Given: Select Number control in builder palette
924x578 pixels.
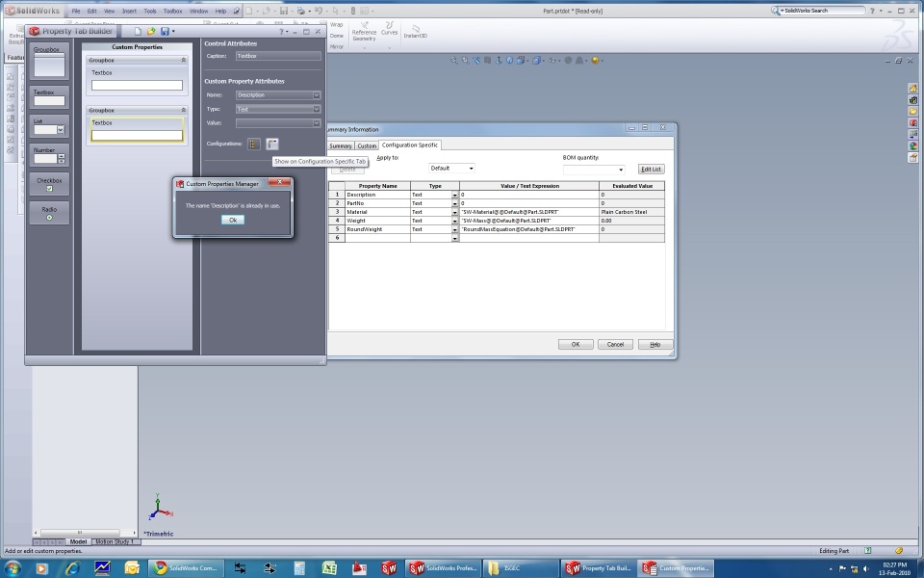Looking at the screenshot, I should pos(49,154).
